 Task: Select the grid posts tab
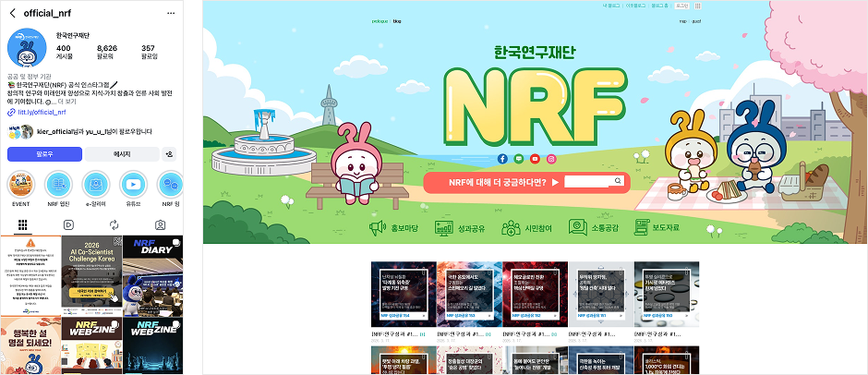22,224
